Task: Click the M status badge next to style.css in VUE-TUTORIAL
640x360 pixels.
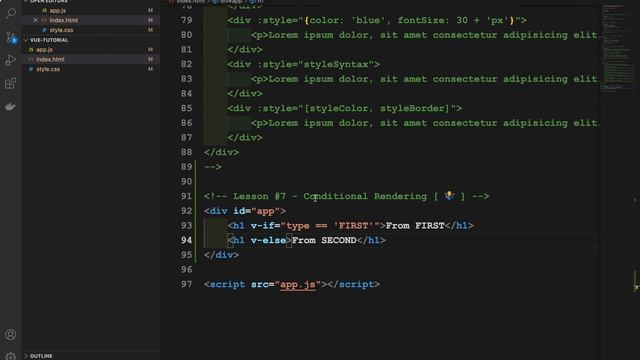Action: (151, 69)
